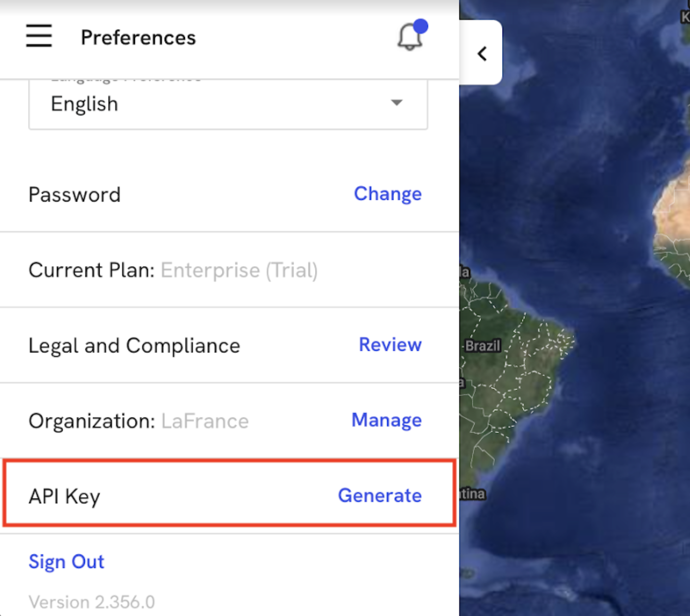Select the Current Plan row
The width and height of the screenshot is (690, 616).
[x=229, y=270]
